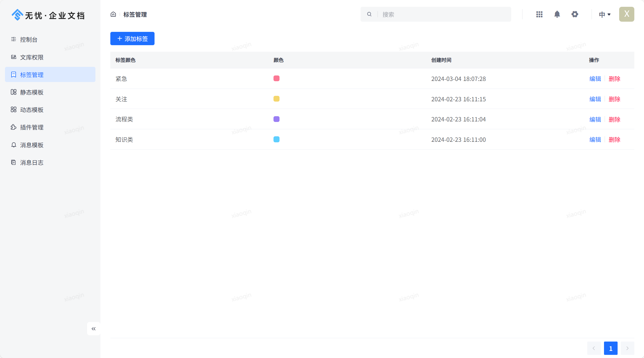The image size is (644, 358).
Task: Click the apps grid icon top right
Action: pos(539,14)
